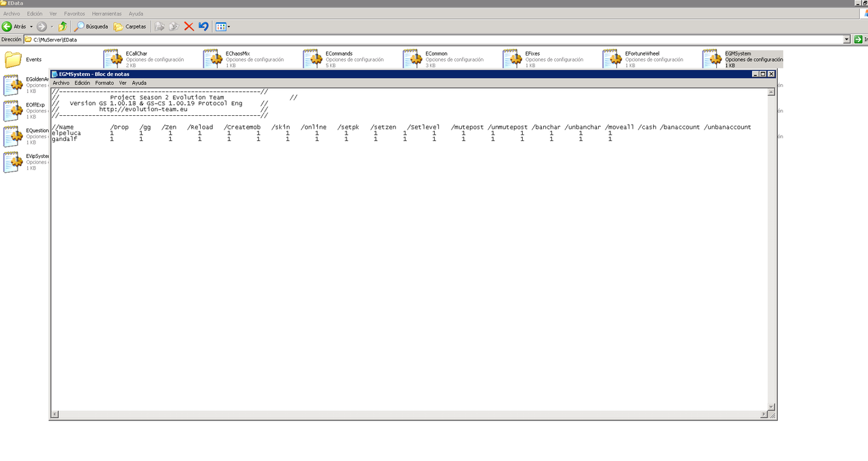Click the green Go arrow button

click(x=858, y=39)
